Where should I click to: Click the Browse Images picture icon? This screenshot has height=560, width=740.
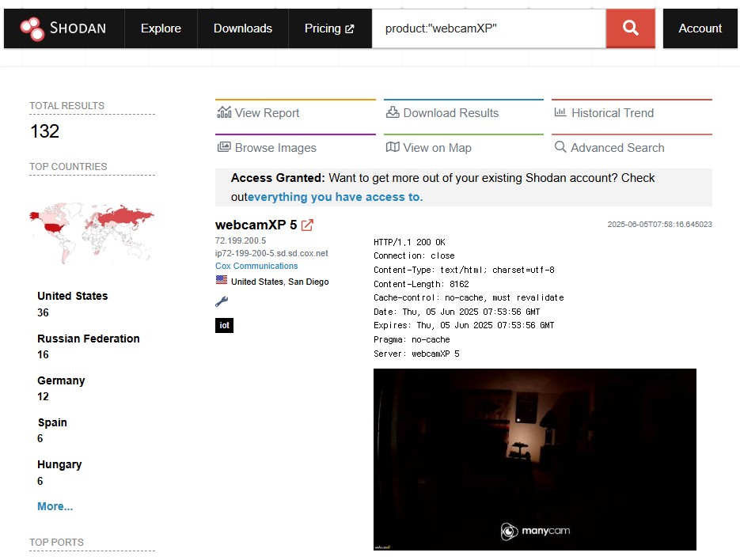[x=224, y=147]
